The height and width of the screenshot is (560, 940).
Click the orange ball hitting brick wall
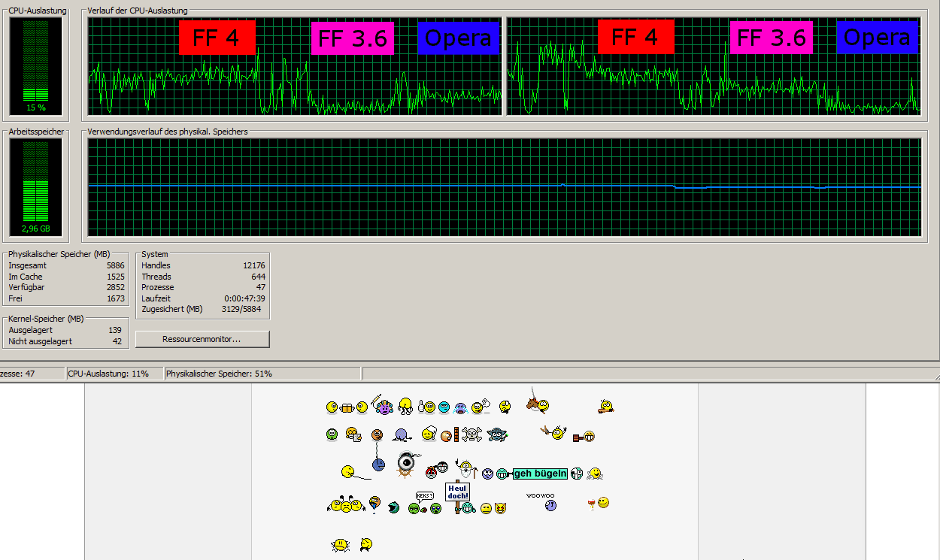[450, 434]
